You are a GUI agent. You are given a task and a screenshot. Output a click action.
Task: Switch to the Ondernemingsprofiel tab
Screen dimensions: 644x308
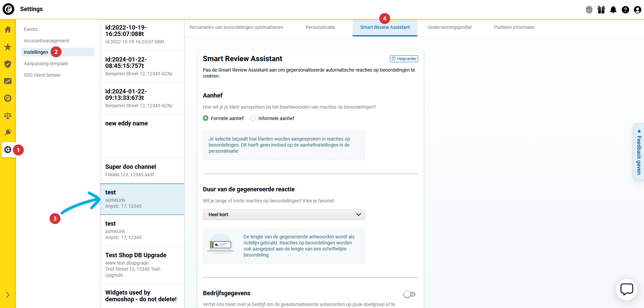point(450,28)
